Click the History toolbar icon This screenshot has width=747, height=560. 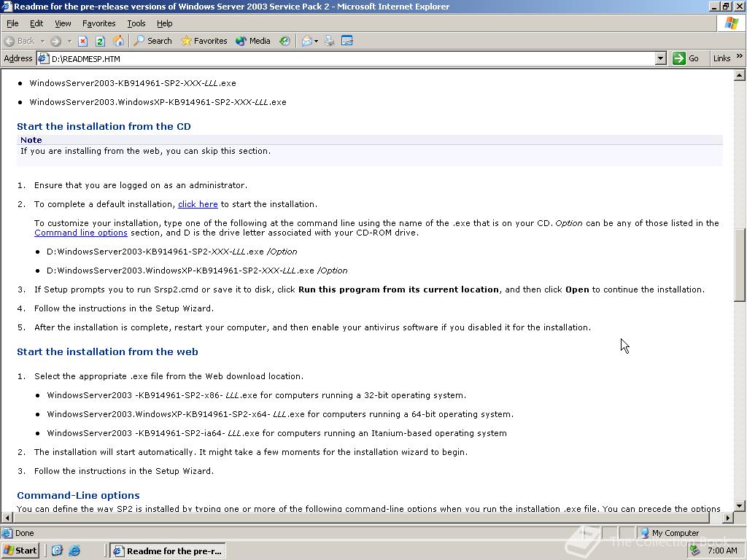click(x=285, y=41)
